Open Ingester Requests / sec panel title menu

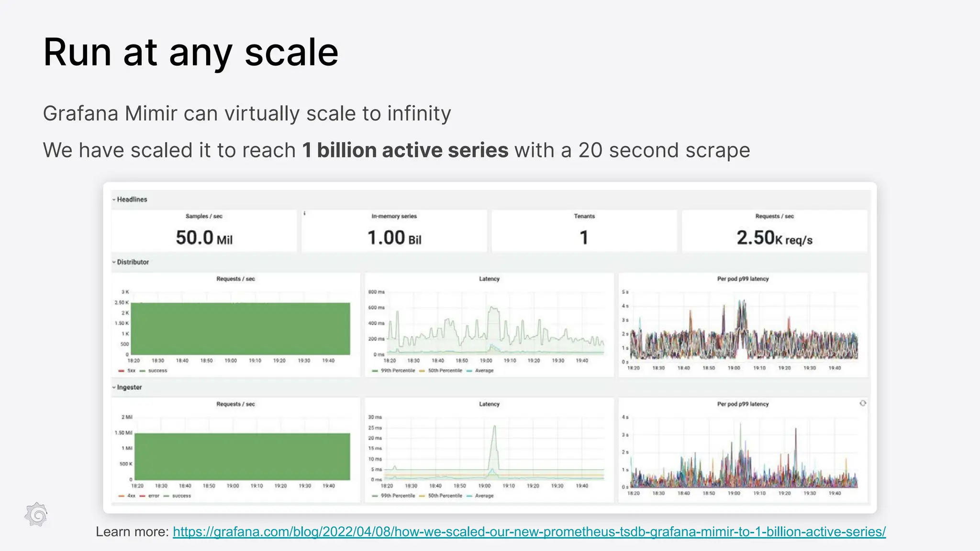(x=235, y=404)
